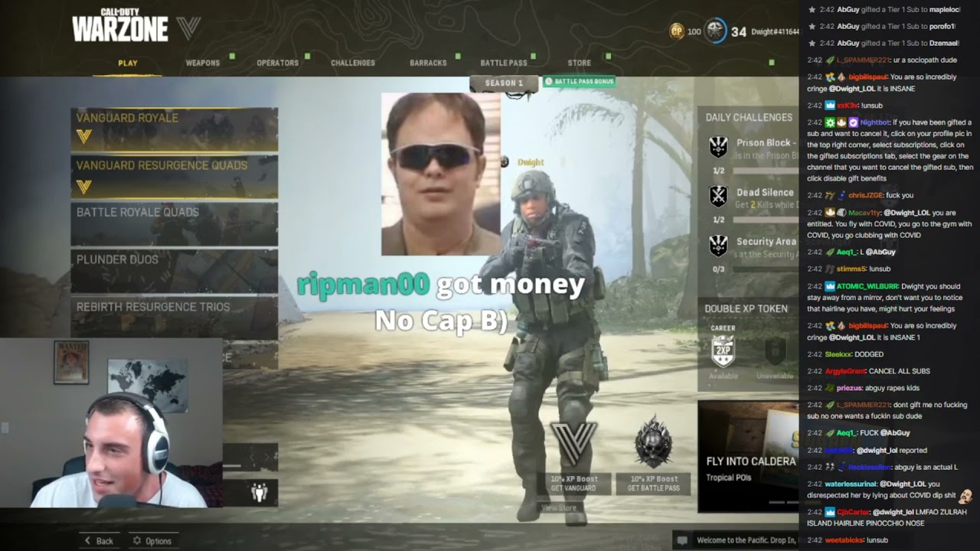This screenshot has height=551, width=980.
Task: Click the Back button
Action: 99,541
